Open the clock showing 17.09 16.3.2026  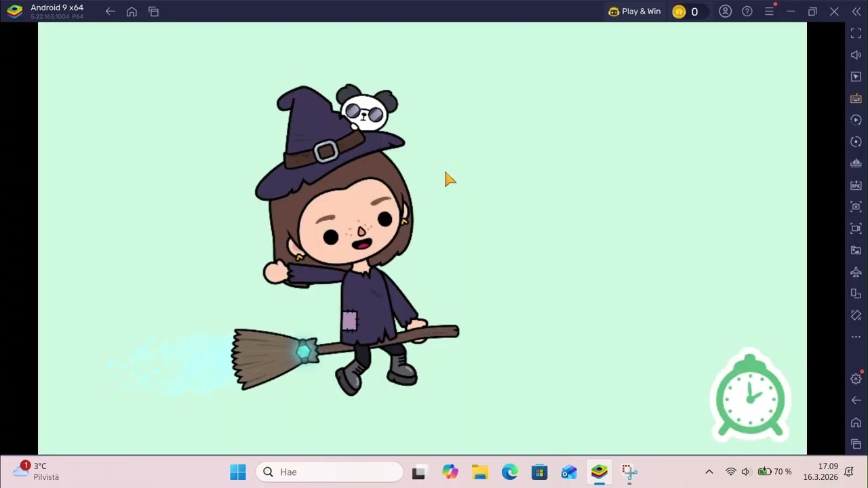(821, 472)
